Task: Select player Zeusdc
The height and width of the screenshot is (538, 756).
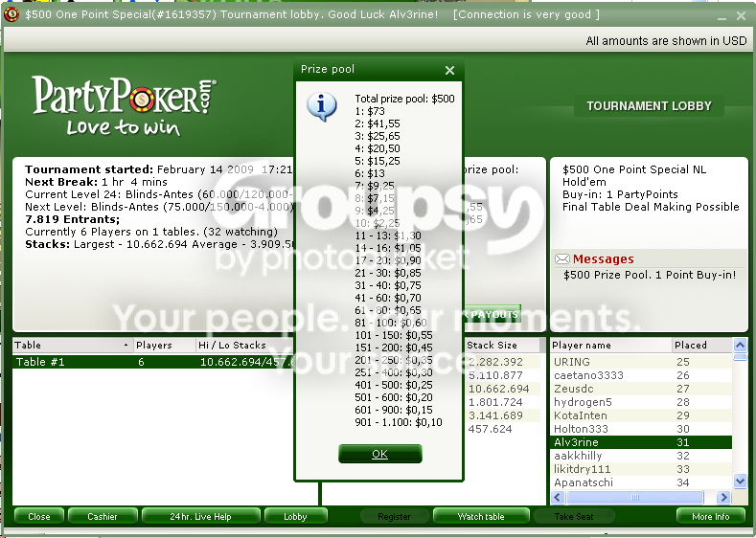Action: 641,389
